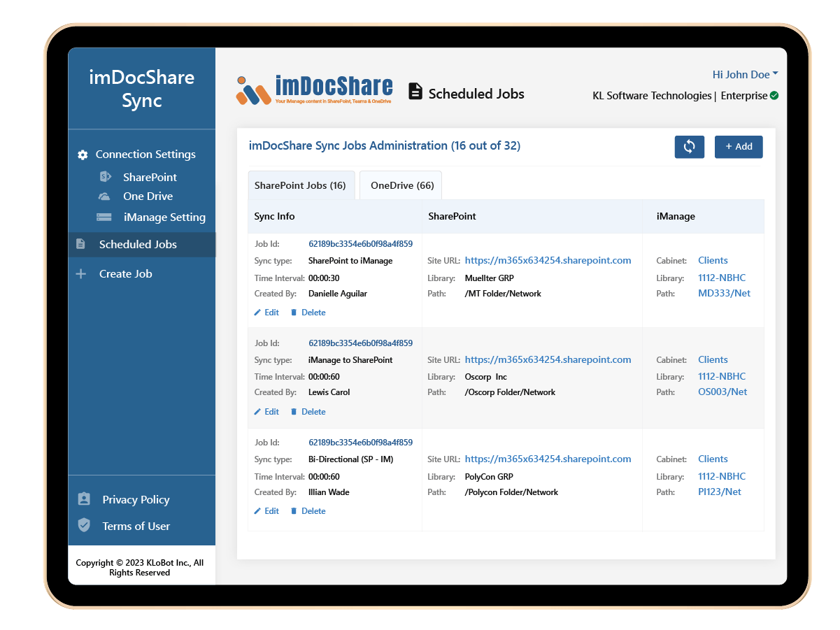Click the KL Software Technologies text
The width and height of the screenshot is (840, 630).
pyautogui.click(x=652, y=96)
